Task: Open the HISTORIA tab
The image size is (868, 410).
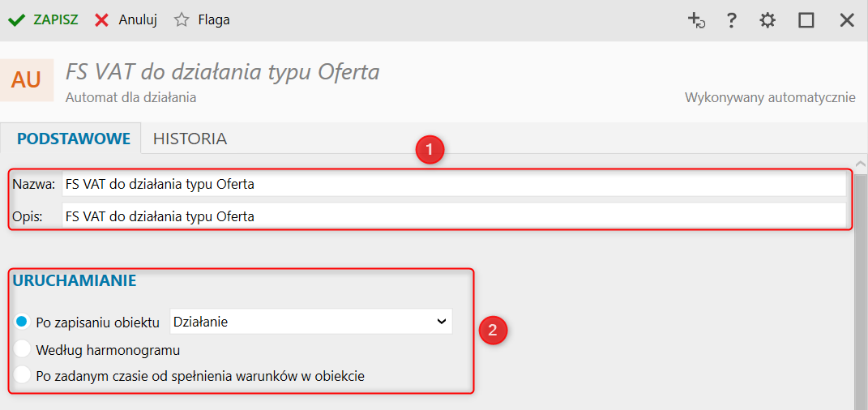Action: coord(190,139)
